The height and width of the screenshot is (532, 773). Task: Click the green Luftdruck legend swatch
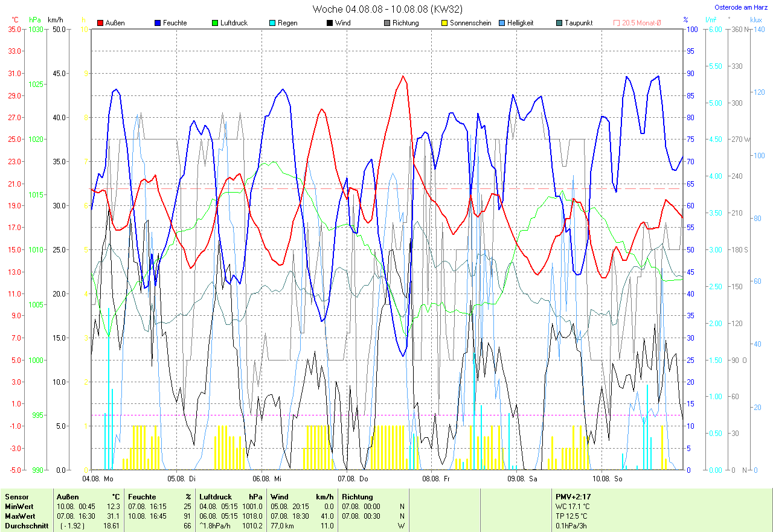pos(215,23)
